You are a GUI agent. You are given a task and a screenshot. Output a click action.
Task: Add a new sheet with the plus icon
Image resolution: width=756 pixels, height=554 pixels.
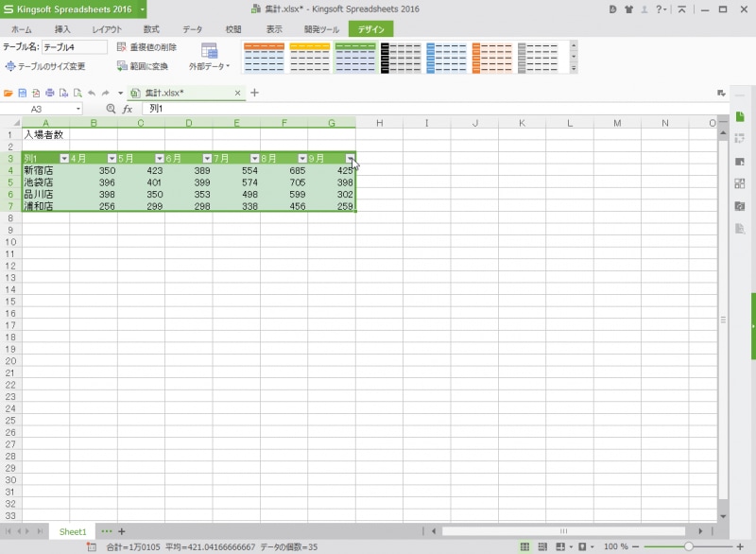pos(121,531)
